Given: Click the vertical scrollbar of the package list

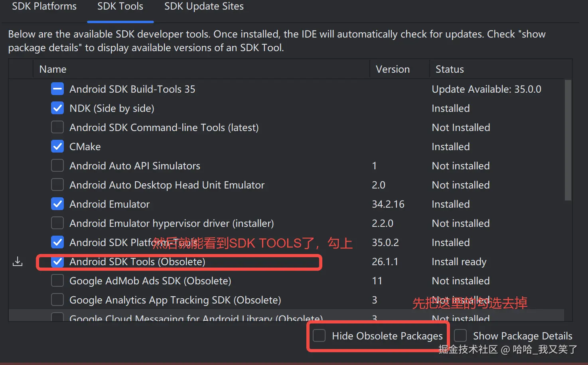Looking at the screenshot, I should (x=568, y=140).
